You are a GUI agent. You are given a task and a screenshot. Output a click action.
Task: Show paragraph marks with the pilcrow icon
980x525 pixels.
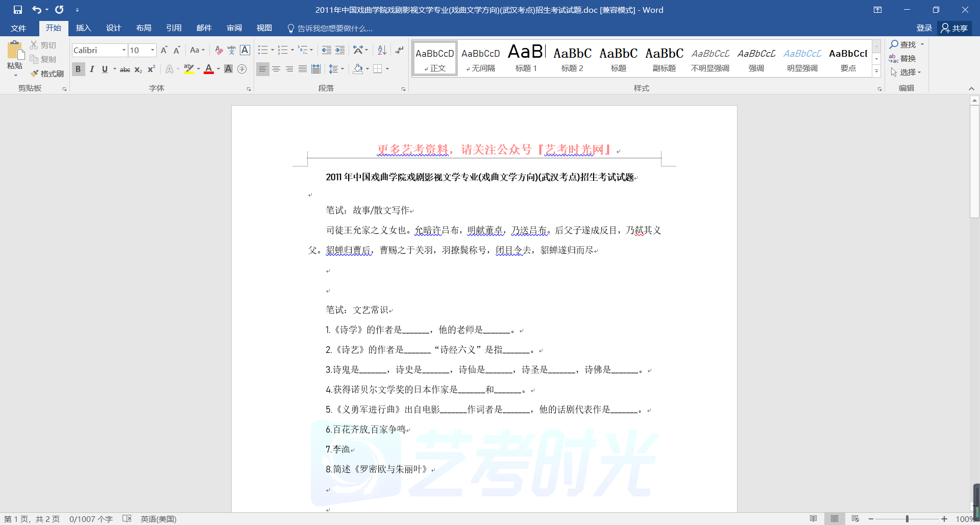tap(399, 50)
